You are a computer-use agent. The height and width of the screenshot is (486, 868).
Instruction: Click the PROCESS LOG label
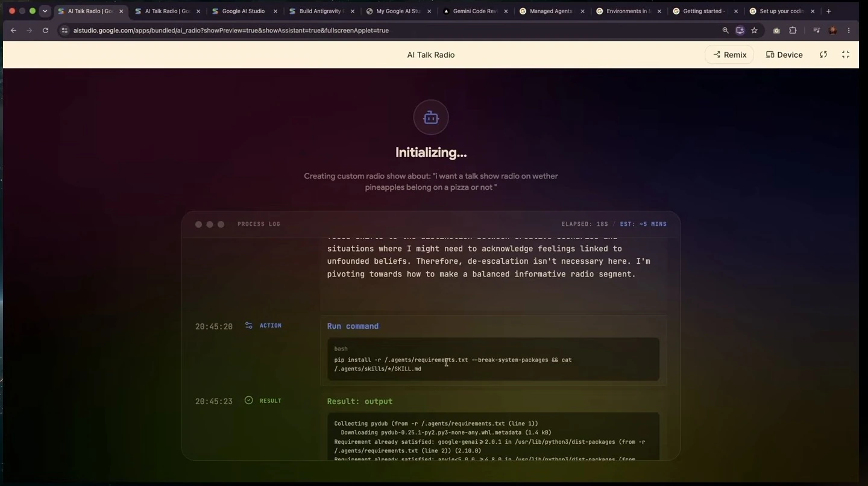pyautogui.click(x=259, y=224)
